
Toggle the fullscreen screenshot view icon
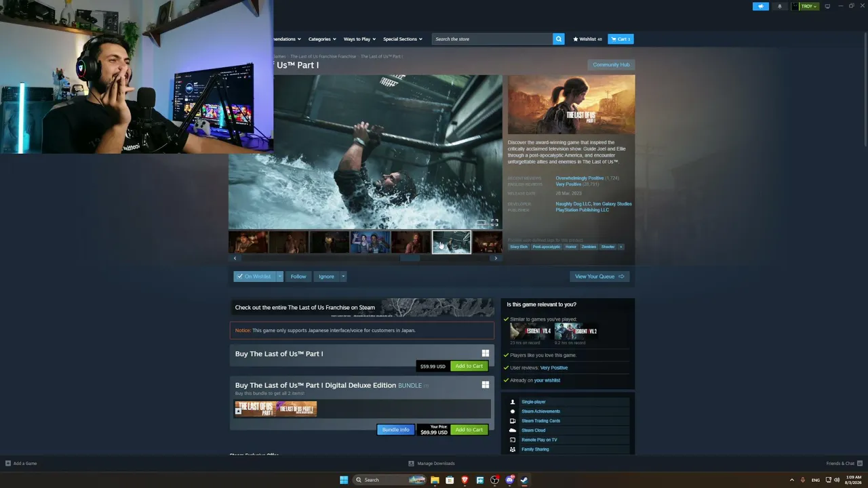494,222
